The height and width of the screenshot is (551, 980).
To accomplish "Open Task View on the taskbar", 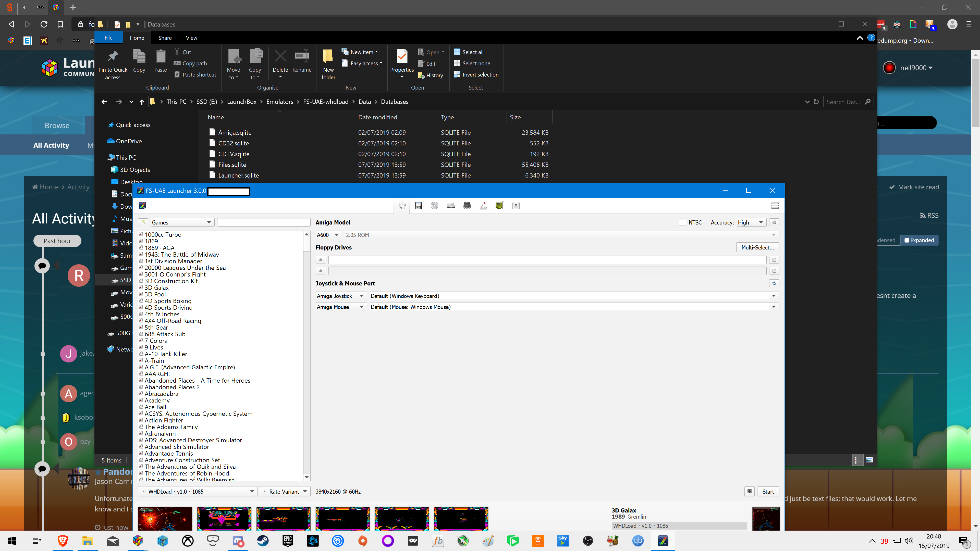I will (36, 541).
